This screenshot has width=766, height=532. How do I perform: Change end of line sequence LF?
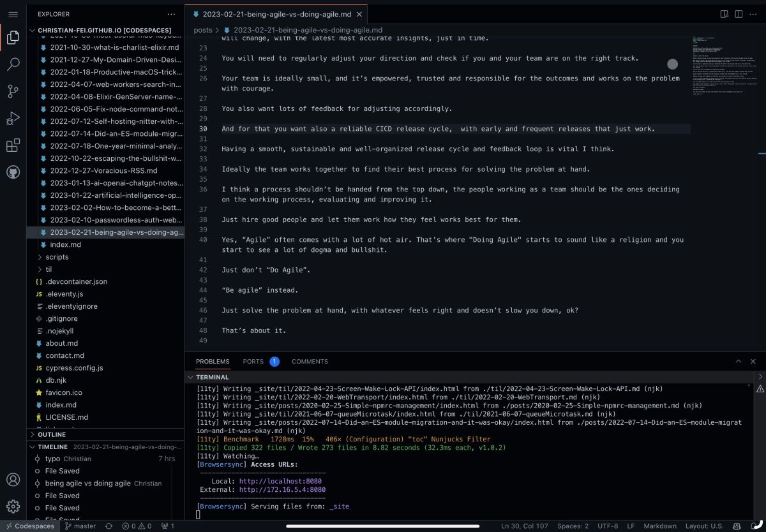[x=631, y=526]
